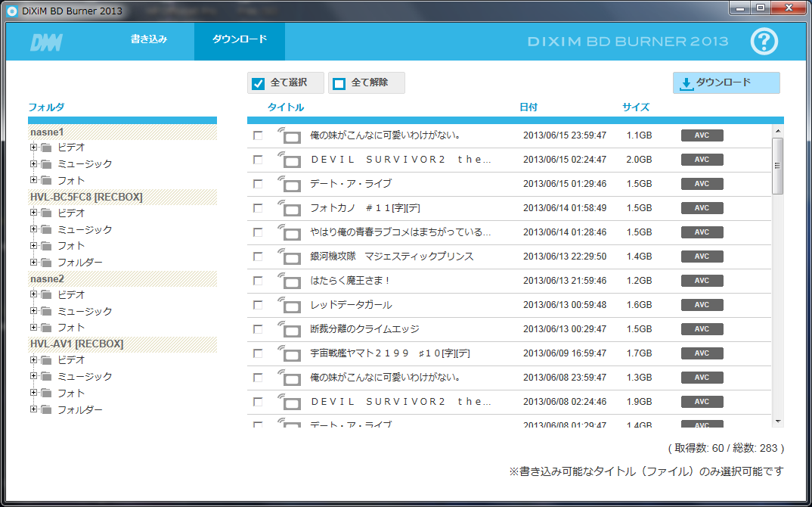This screenshot has height=507, width=812.
Task: Click the network video icon for 断裁分離のクライムエッジ
Action: coord(290,329)
